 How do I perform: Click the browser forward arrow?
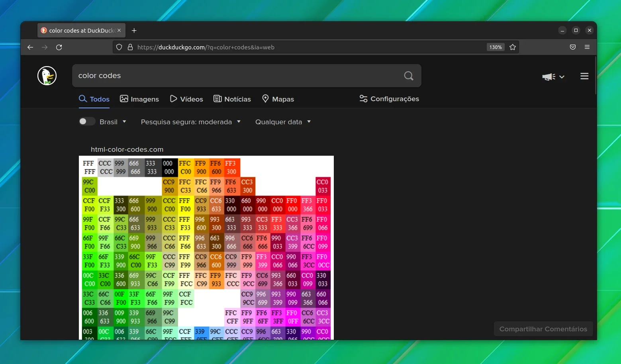[x=45, y=47]
